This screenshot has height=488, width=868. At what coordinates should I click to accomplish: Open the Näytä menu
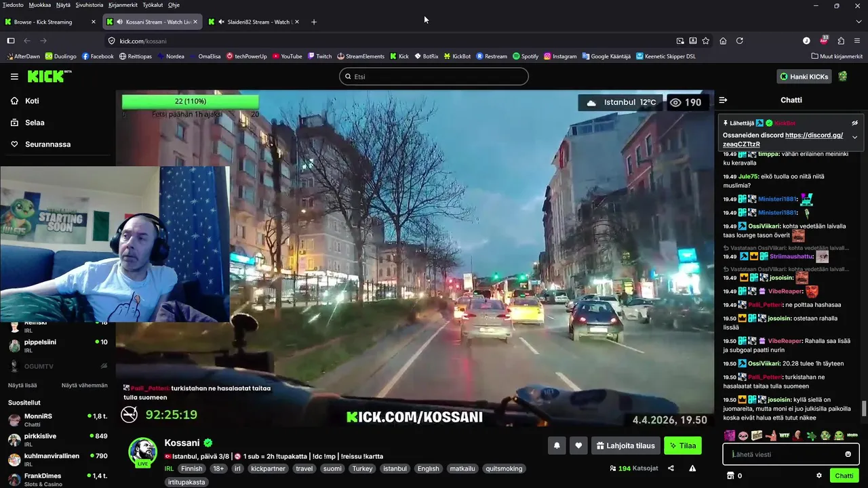pyautogui.click(x=63, y=5)
